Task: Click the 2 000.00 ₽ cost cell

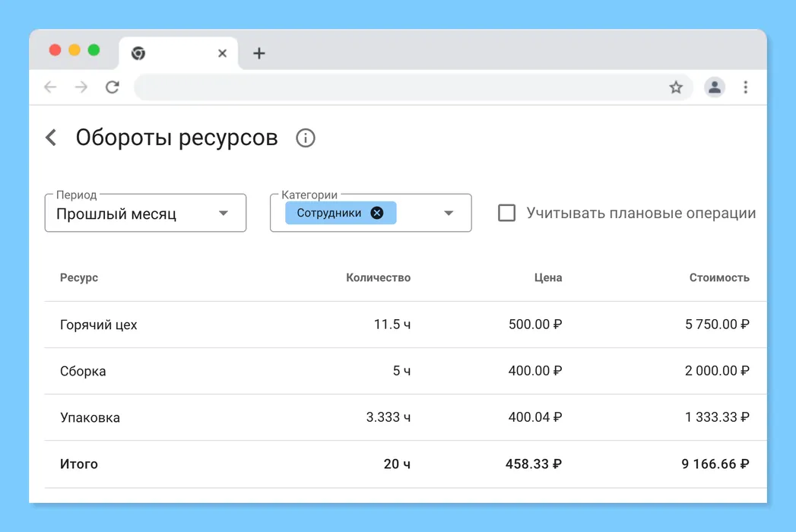Action: point(717,371)
